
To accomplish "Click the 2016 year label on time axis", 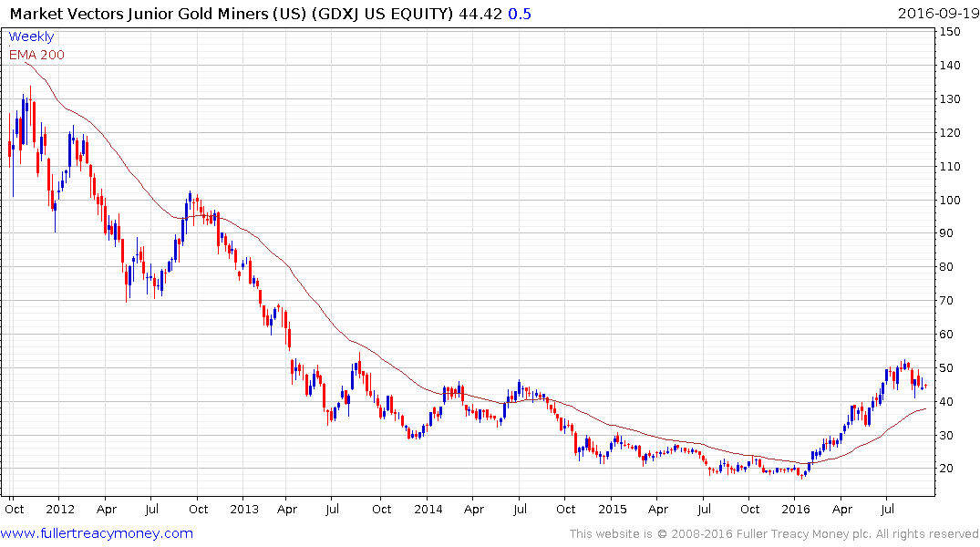I will [x=796, y=509].
